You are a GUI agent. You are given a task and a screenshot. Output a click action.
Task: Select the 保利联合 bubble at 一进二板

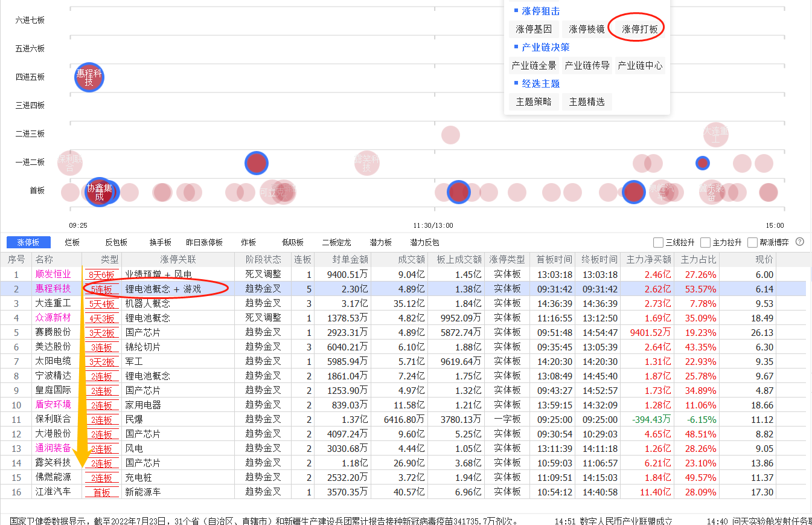70,163
